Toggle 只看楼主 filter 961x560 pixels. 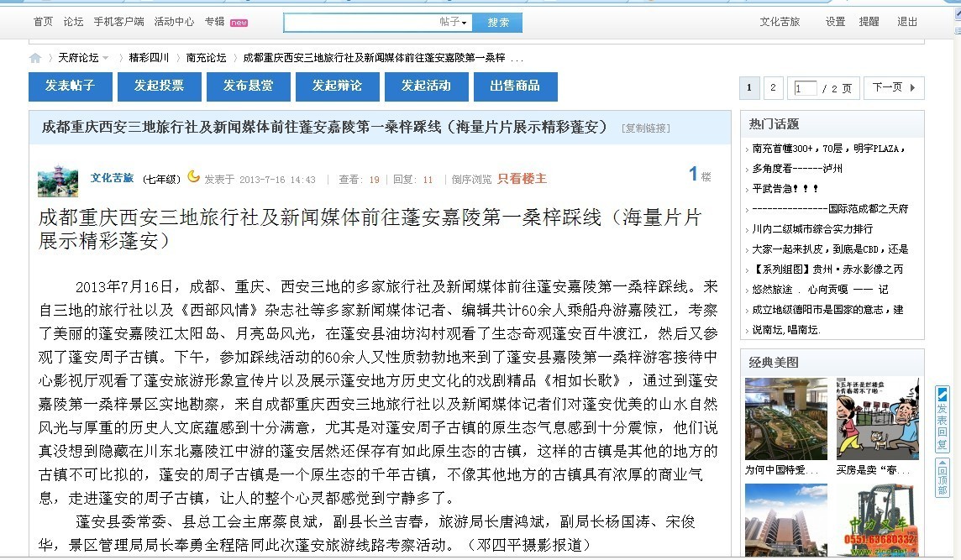(x=522, y=179)
